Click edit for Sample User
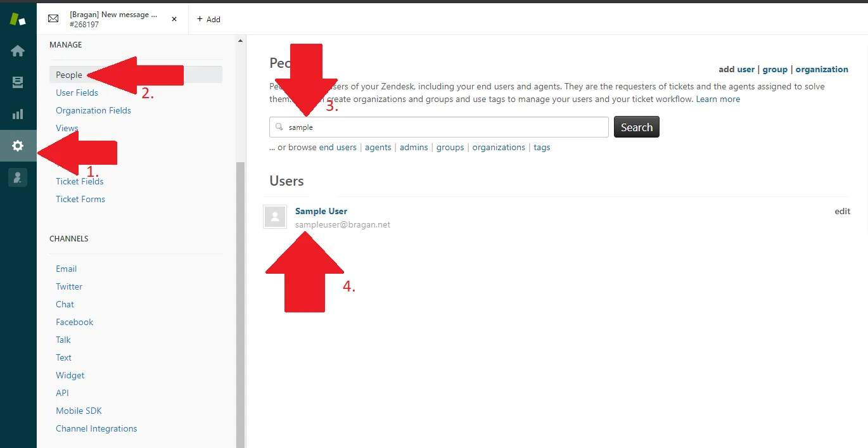Screen dimensions: 868x448 pos(842,211)
